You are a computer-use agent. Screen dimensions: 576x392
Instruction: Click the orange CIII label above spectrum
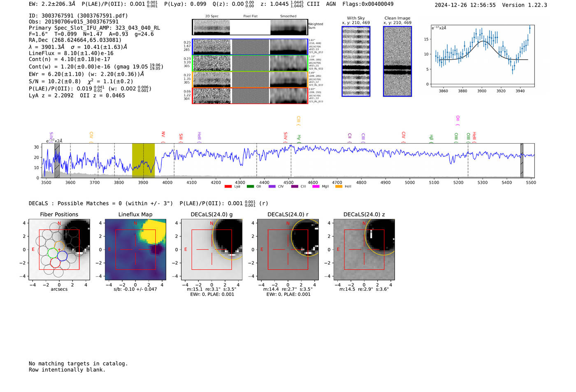coord(298,121)
